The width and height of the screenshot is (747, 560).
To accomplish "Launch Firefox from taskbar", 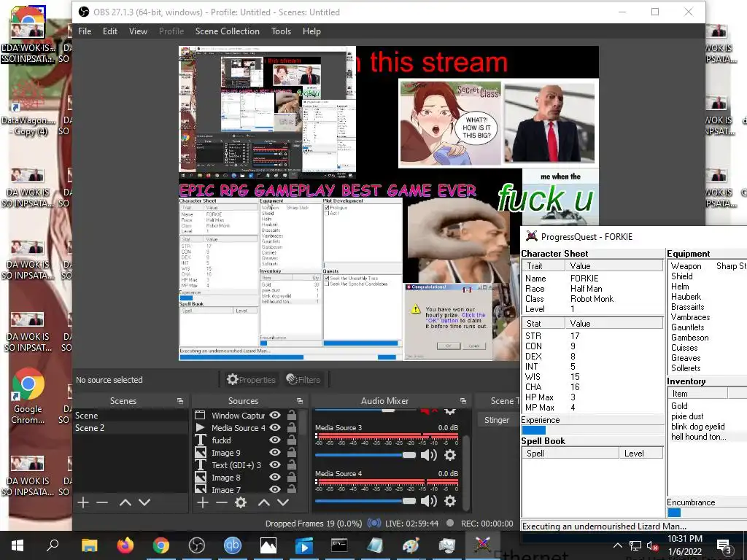I will [125, 545].
